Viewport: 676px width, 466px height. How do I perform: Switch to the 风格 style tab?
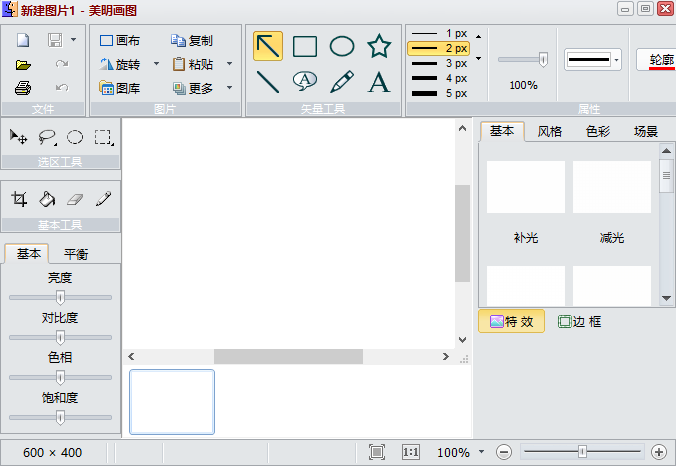point(550,131)
